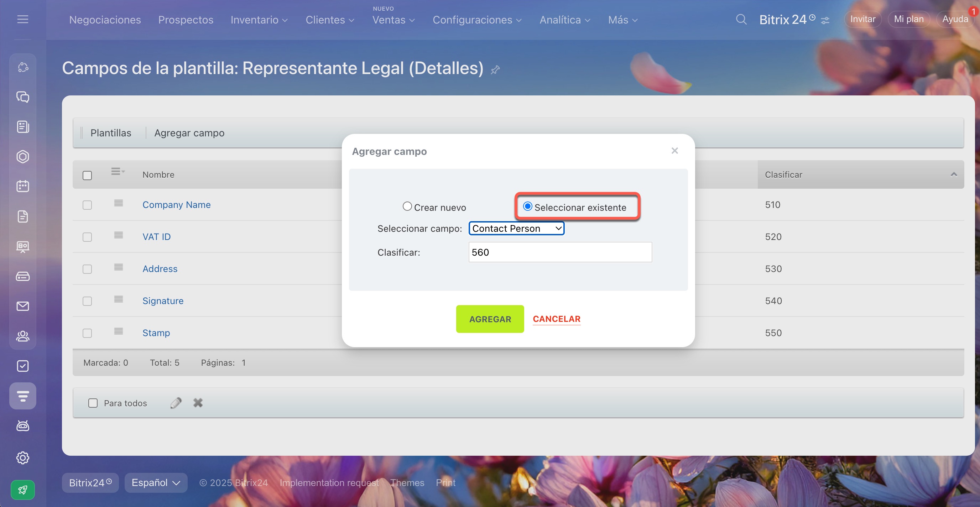Open the Seleccionar campo Contact Person dropdown
Image resolution: width=980 pixels, height=507 pixels.
point(516,228)
